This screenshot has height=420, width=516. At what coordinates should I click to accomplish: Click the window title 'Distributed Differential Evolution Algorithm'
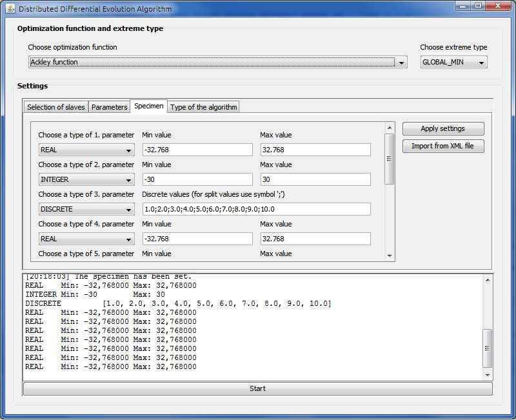pos(95,9)
